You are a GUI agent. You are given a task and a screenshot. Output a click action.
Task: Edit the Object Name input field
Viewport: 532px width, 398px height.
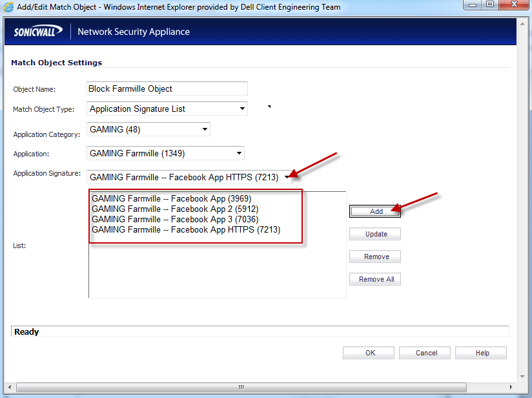click(167, 89)
